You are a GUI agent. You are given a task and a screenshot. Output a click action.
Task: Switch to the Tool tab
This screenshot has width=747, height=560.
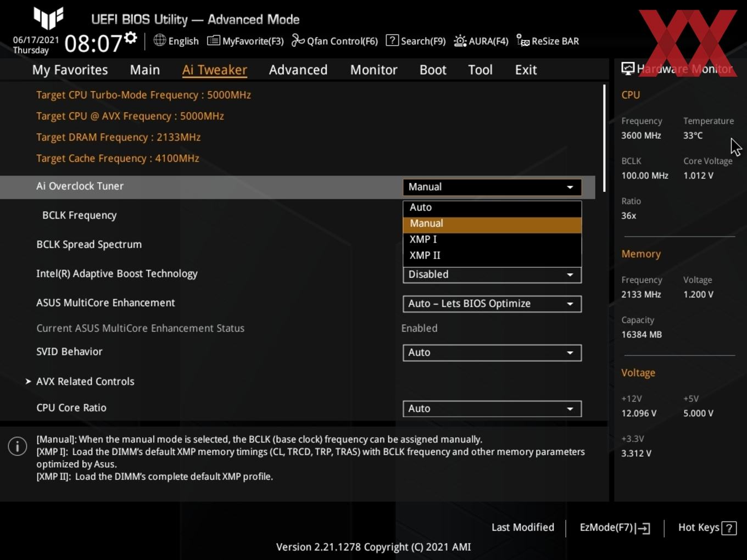[480, 70]
